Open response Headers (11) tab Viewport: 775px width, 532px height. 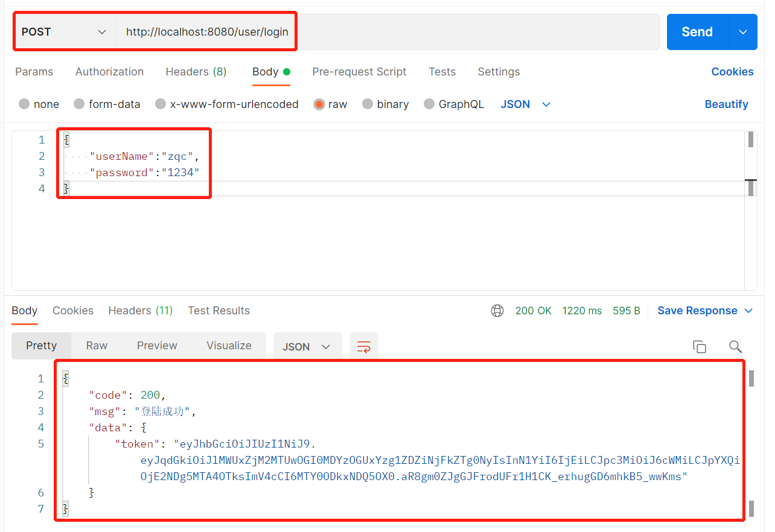pyautogui.click(x=141, y=311)
